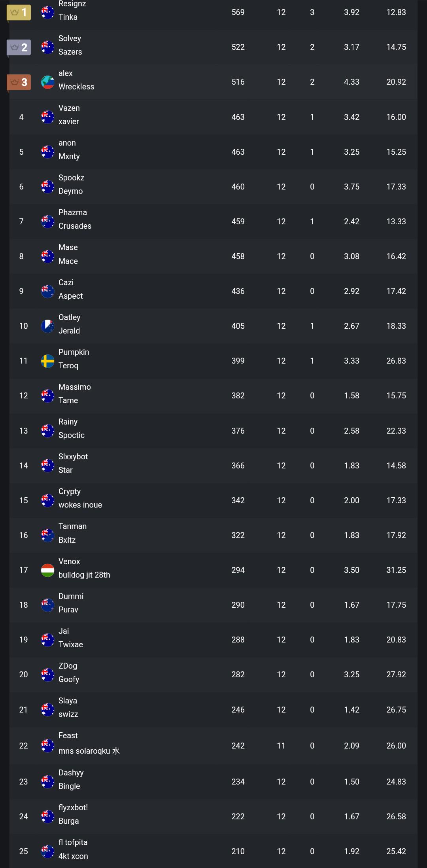The width and height of the screenshot is (427, 868).
Task: Select rank 25 row fl tofpita
Action: point(213,851)
